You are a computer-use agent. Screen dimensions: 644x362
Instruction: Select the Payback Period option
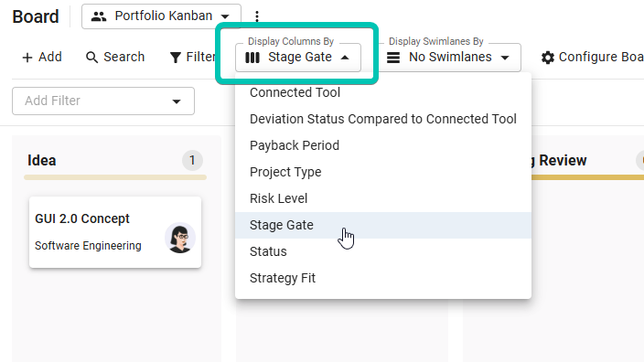coord(383,145)
